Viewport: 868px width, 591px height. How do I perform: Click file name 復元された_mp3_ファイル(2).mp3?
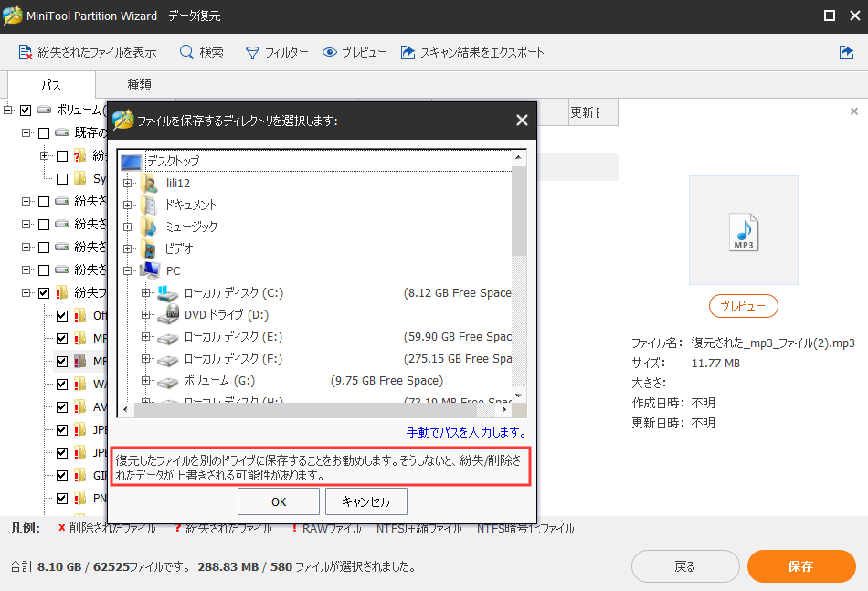[x=773, y=343]
